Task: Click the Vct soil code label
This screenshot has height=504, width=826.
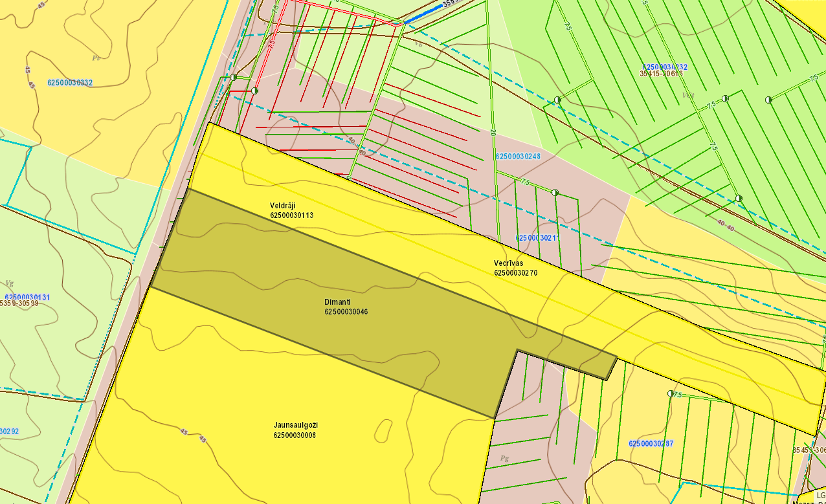Action: 688,95
